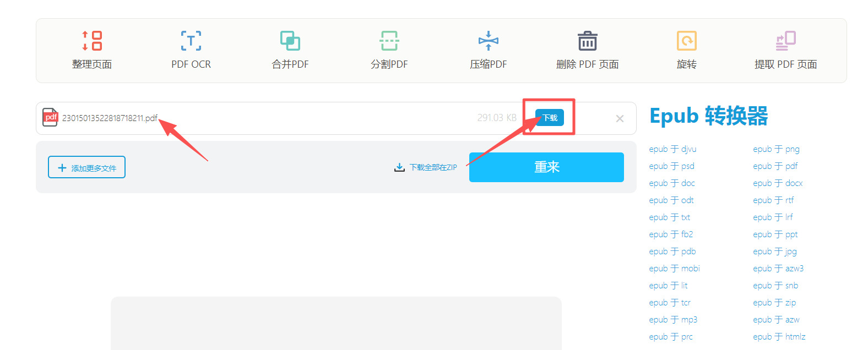Open the epub 于 azw3 link

[x=778, y=269]
